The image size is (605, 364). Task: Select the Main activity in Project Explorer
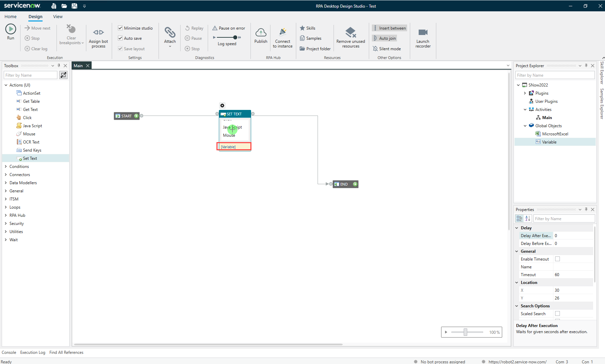click(547, 118)
